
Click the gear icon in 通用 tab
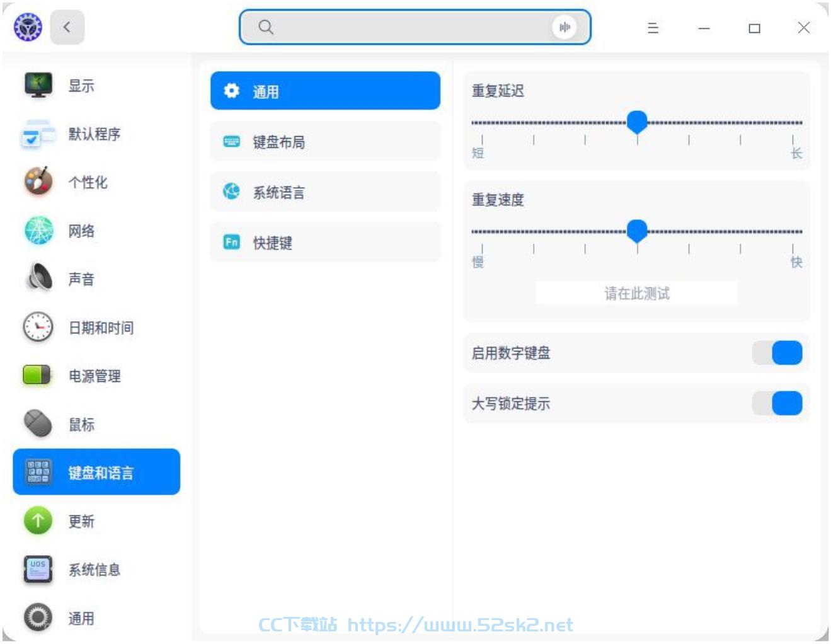(232, 91)
